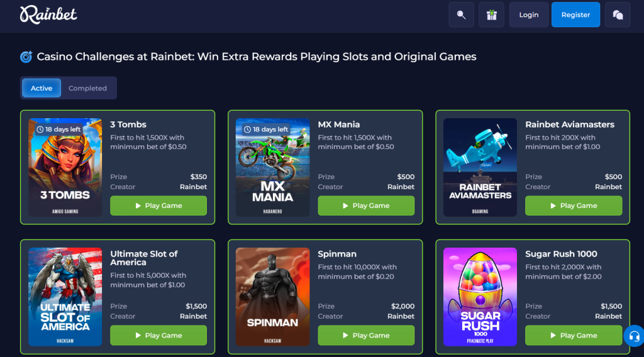Click the Login button
The height and width of the screenshot is (357, 644).
(x=528, y=15)
